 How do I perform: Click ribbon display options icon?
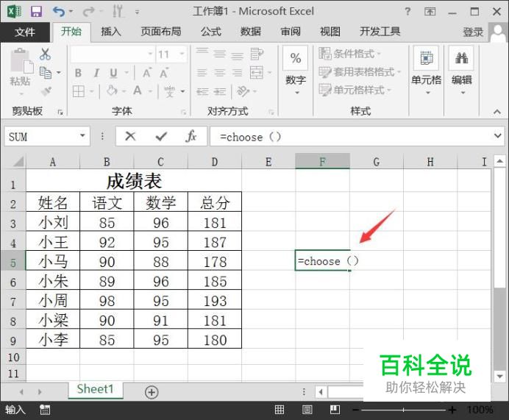pyautogui.click(x=430, y=12)
